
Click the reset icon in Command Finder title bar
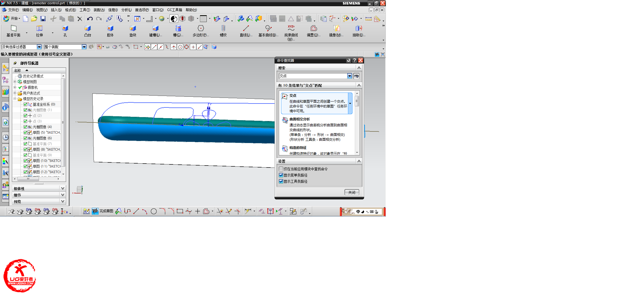point(349,60)
